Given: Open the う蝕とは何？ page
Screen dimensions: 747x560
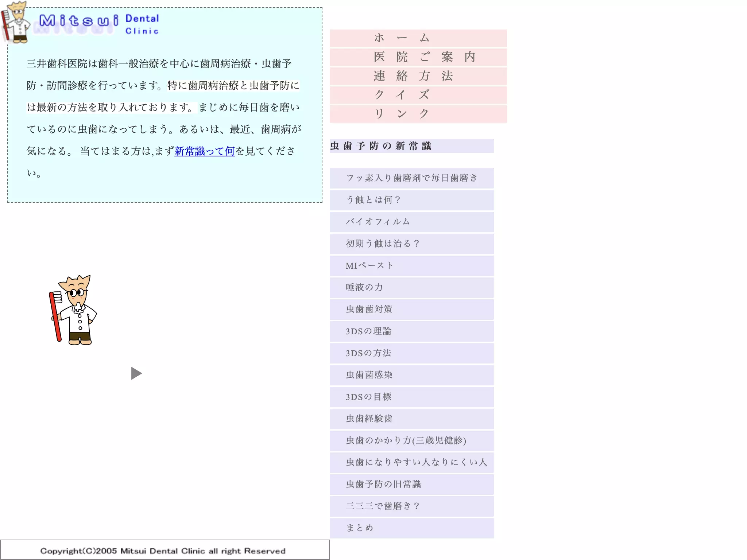Looking at the screenshot, I should pyautogui.click(x=411, y=200).
